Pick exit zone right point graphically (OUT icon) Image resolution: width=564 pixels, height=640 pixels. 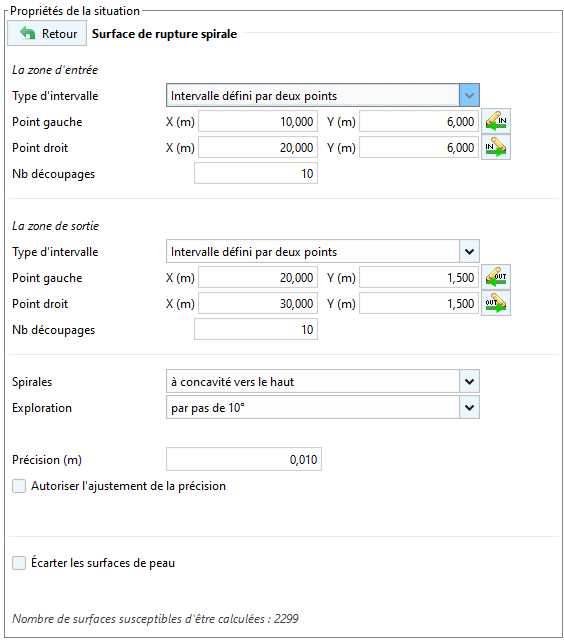[495, 303]
